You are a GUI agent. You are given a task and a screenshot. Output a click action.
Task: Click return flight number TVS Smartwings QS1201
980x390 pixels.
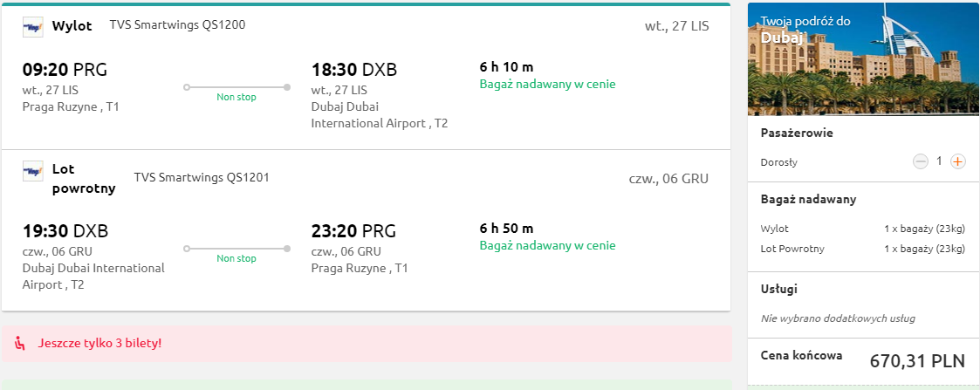202,177
